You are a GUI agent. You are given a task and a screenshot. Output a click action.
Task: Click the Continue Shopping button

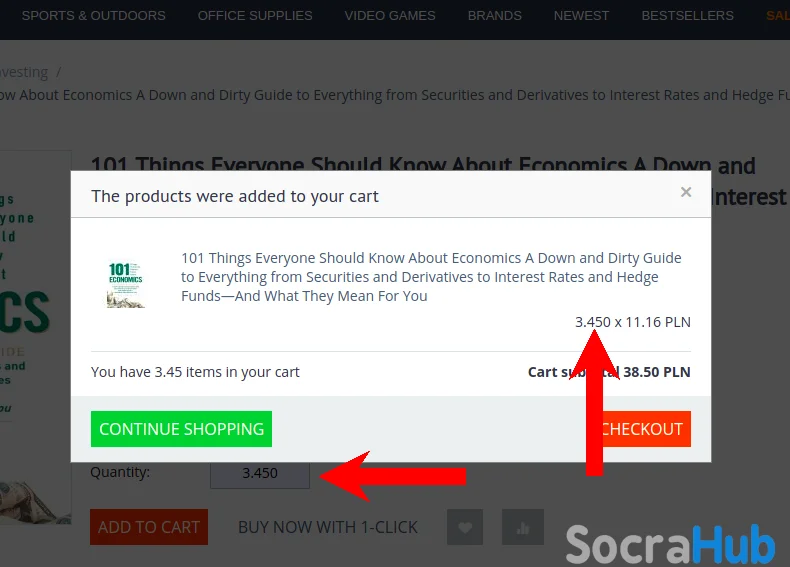coord(181,429)
